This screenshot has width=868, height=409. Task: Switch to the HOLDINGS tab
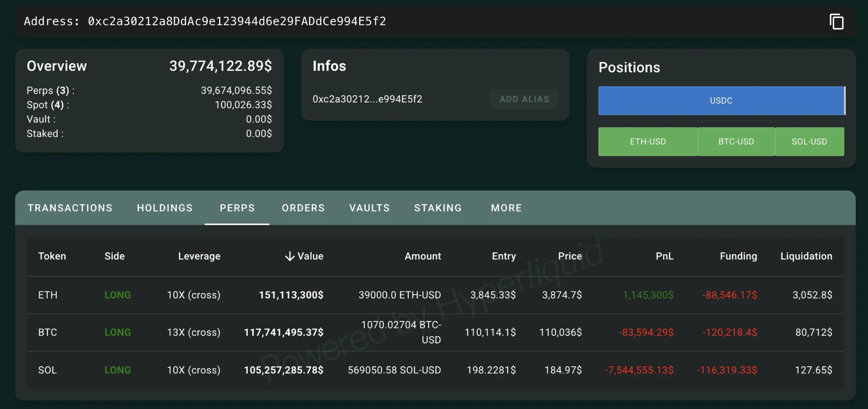point(164,208)
